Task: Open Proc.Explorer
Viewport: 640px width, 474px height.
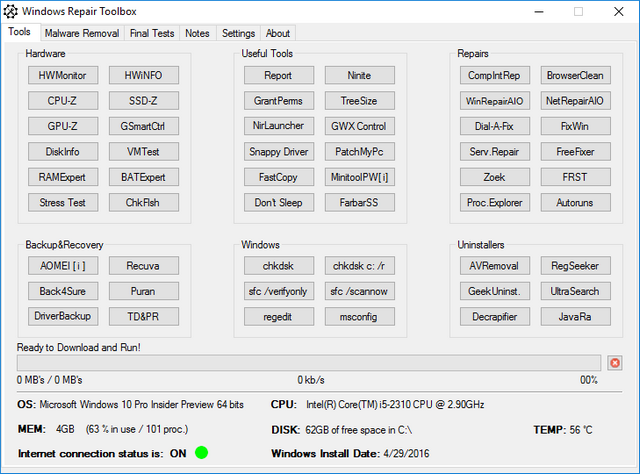Action: click(495, 203)
